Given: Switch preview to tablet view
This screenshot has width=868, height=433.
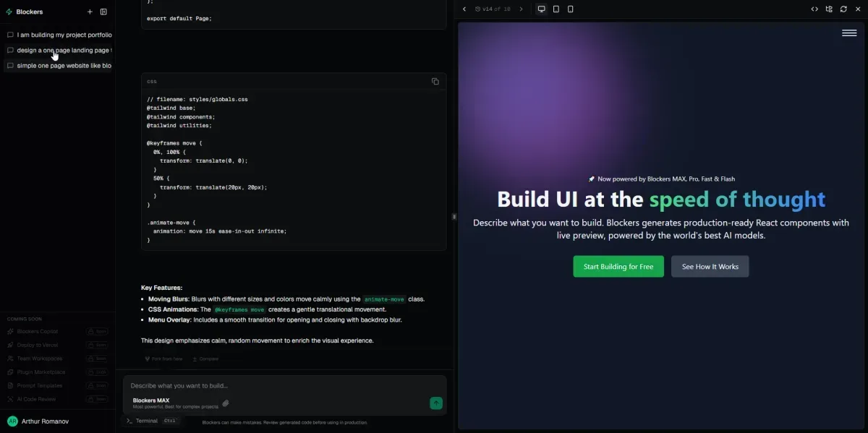Looking at the screenshot, I should [556, 9].
